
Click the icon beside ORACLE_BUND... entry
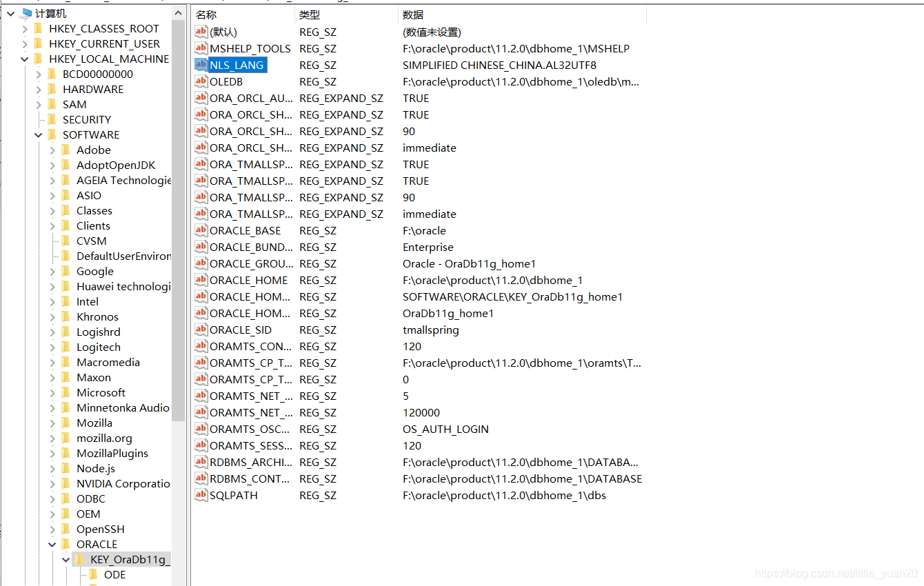[x=201, y=247]
